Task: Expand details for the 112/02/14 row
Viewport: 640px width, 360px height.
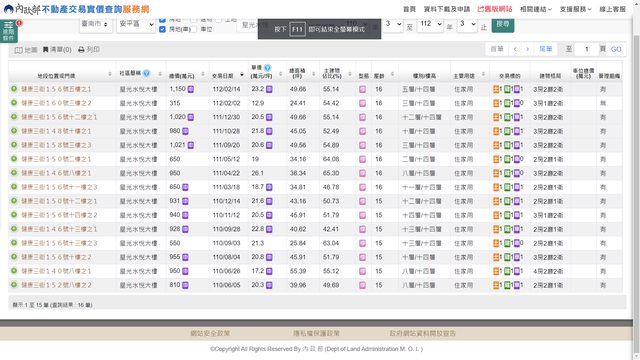Action: [x=14, y=89]
